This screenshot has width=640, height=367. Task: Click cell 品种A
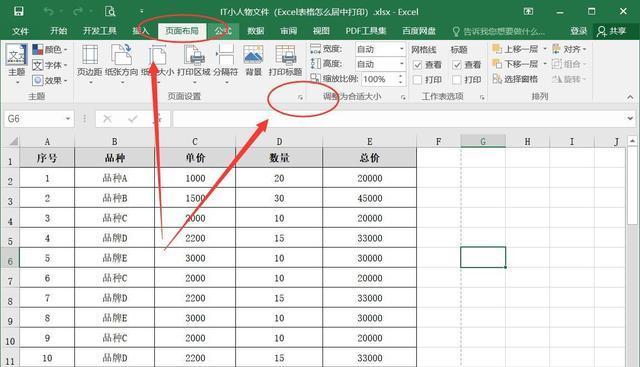tap(115, 178)
